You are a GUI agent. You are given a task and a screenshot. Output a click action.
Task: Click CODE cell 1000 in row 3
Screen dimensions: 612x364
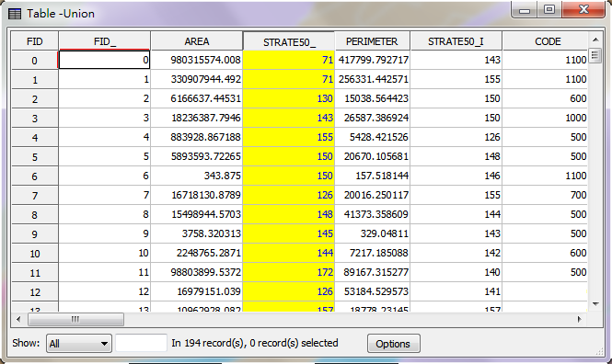pyautogui.click(x=545, y=118)
